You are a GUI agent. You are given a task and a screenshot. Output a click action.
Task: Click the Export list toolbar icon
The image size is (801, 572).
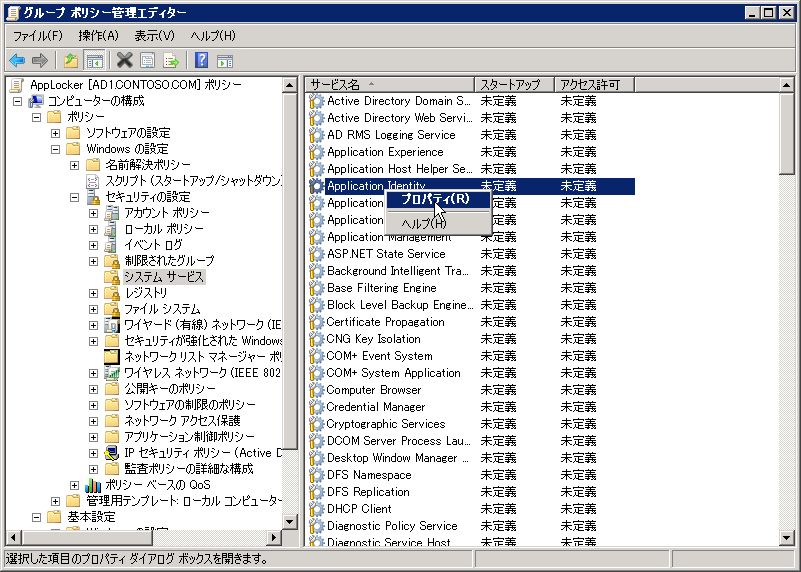point(171,61)
